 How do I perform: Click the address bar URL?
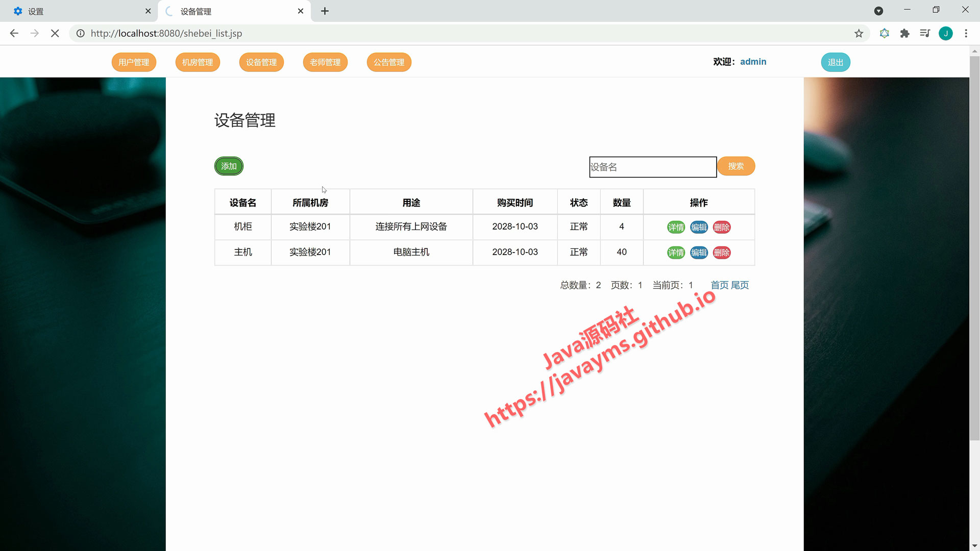click(166, 33)
